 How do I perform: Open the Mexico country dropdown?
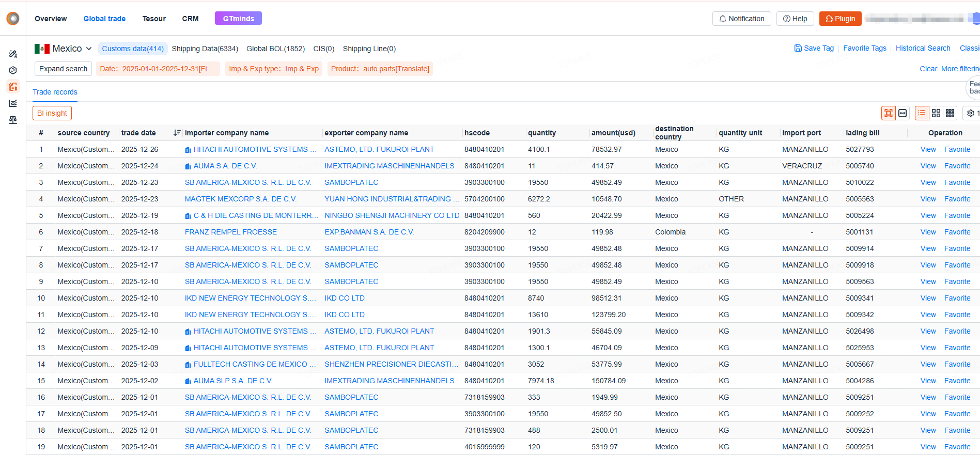[64, 49]
